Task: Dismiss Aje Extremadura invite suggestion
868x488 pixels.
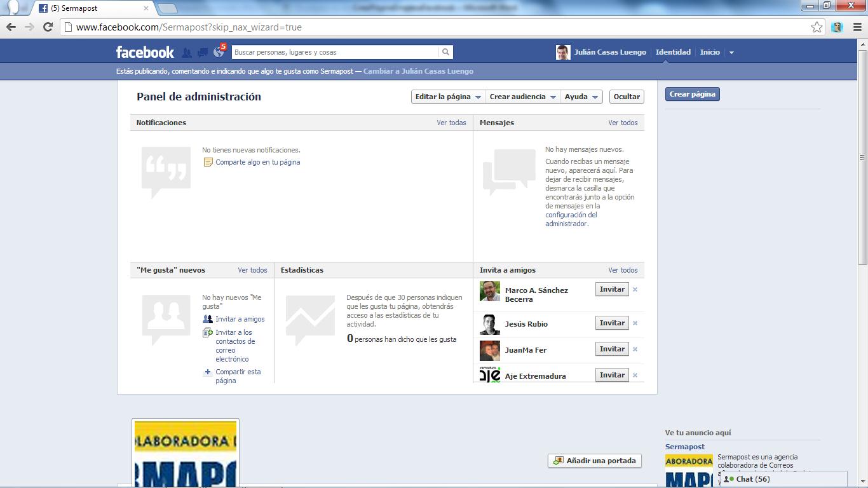Action: click(635, 376)
